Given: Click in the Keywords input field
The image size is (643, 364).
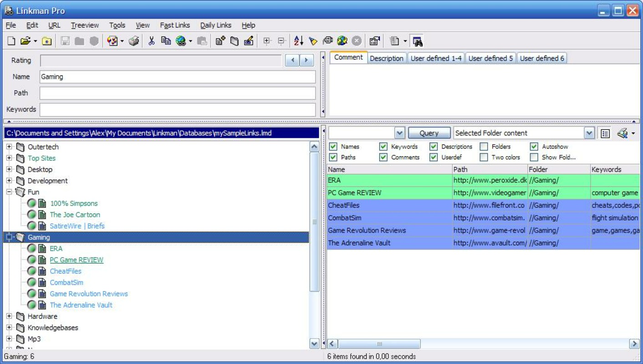Looking at the screenshot, I should [178, 109].
